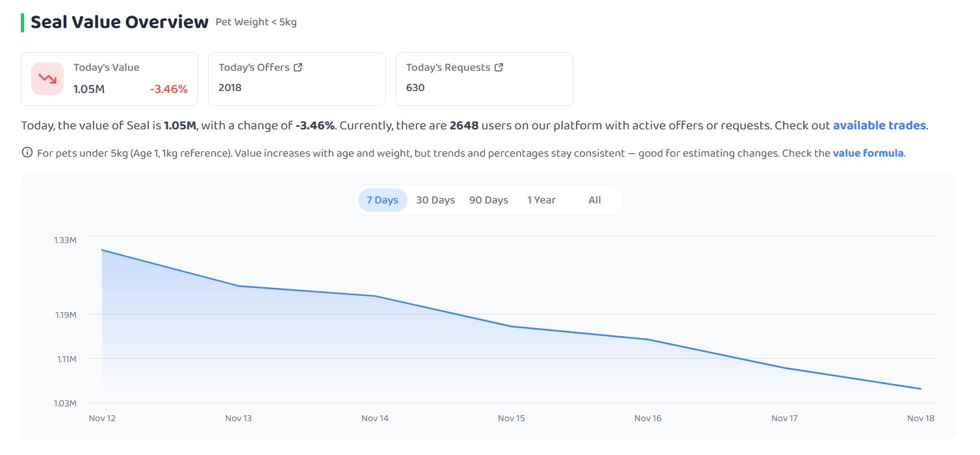Open the value formula link
Viewport: 980px width, 455px height.
(868, 153)
